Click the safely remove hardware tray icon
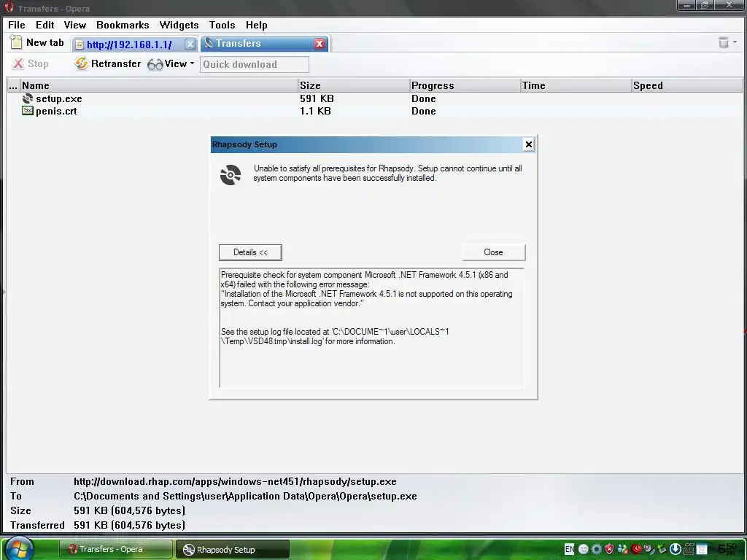Viewport: 747px width, 560px height. 661,549
